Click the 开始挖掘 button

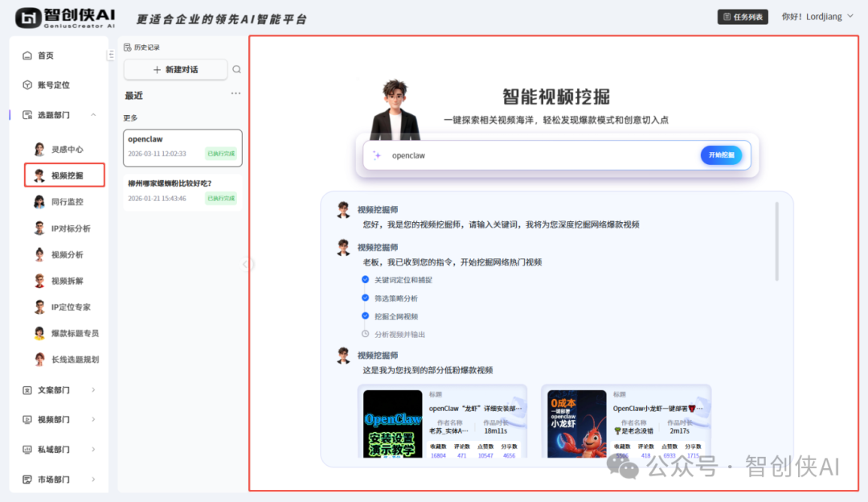(x=721, y=155)
